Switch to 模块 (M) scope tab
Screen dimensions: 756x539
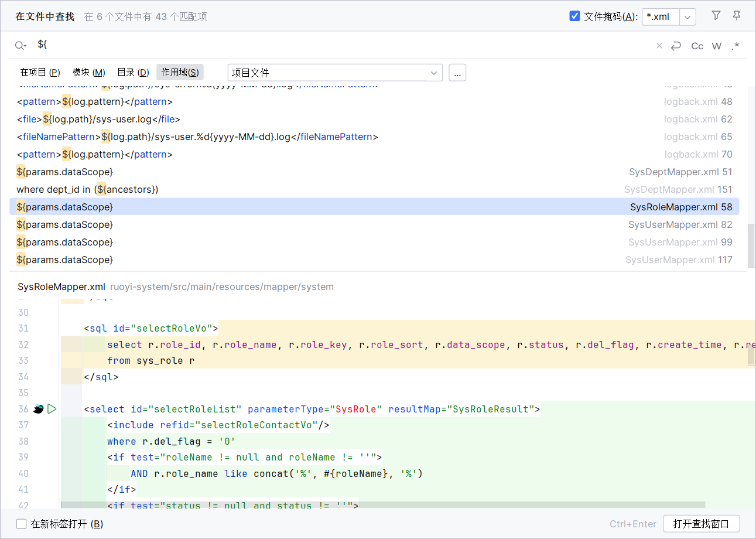pyautogui.click(x=88, y=73)
